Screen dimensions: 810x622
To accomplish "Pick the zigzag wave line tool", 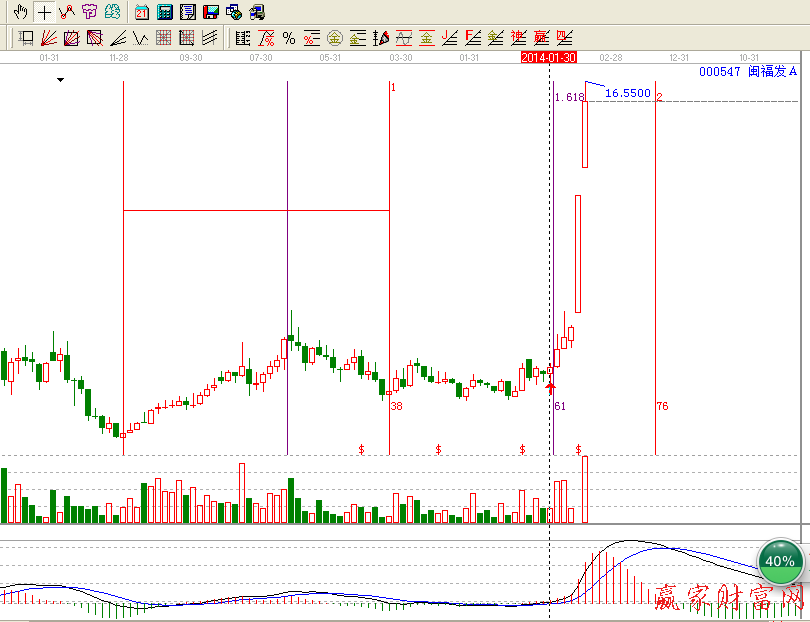I will point(141,39).
